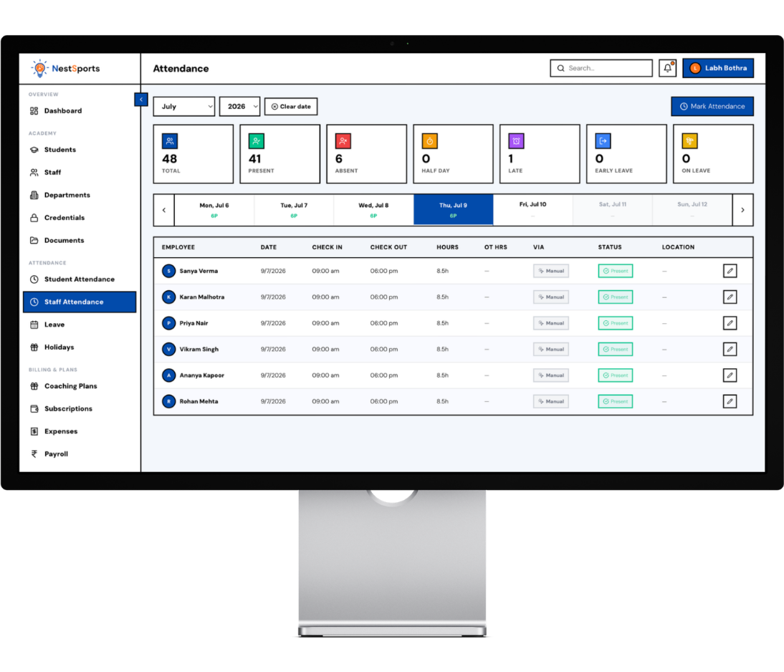This screenshot has width=784, height=672.
Task: Click Manual badge for Karan Malhotra
Action: click(x=550, y=297)
